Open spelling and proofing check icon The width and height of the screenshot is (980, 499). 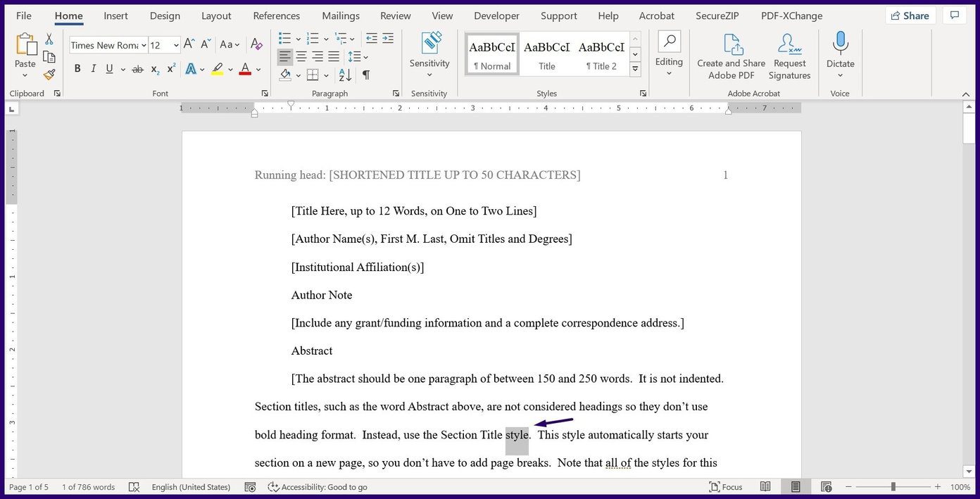coord(134,487)
